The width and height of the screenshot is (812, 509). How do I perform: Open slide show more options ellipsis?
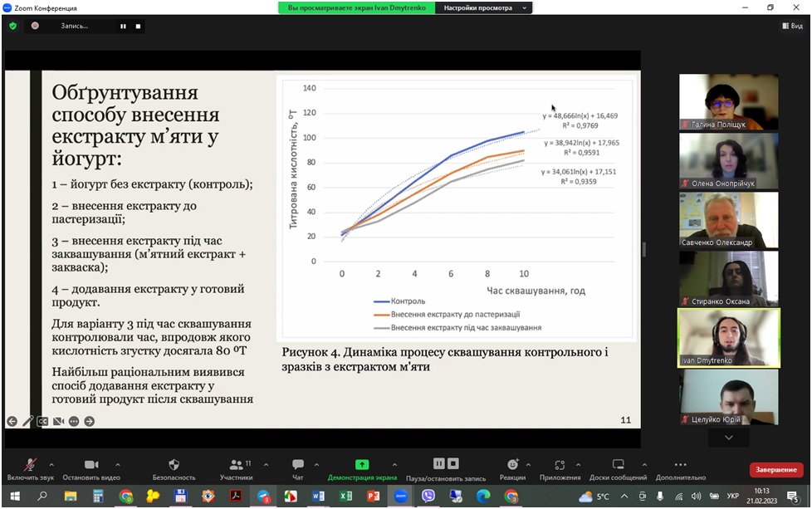click(x=74, y=422)
